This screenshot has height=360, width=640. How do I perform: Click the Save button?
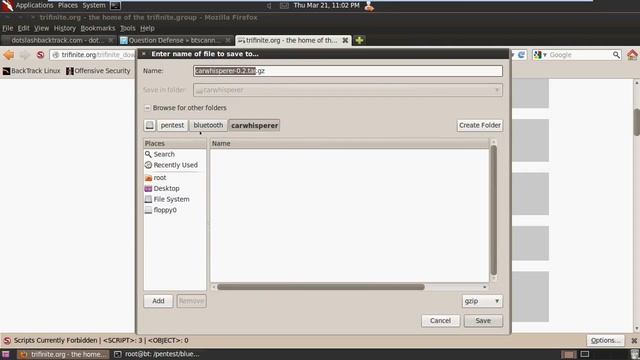[x=483, y=321]
